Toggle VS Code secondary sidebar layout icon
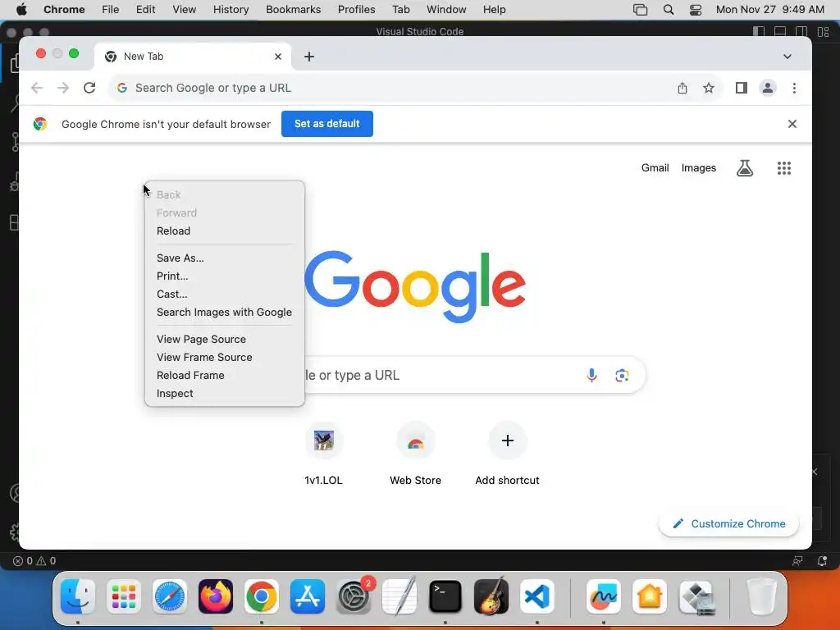Viewport: 840px width, 630px height. coord(802,32)
